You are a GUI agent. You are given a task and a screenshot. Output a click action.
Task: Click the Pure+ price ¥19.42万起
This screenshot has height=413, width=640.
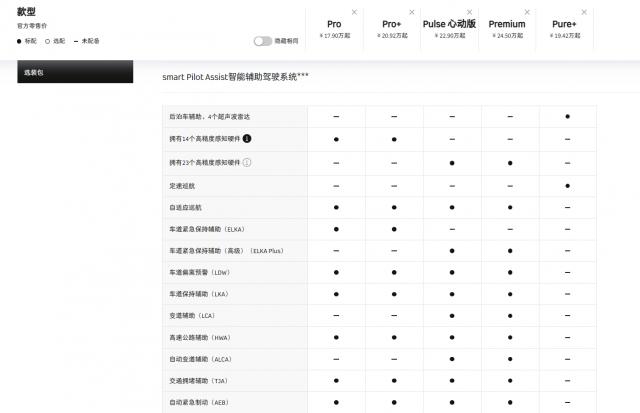coord(568,35)
